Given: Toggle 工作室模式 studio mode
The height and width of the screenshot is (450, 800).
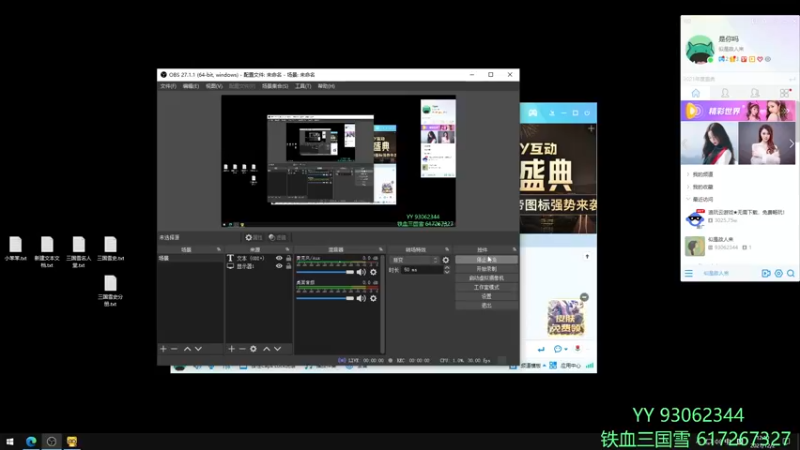Looking at the screenshot, I should point(486,287).
